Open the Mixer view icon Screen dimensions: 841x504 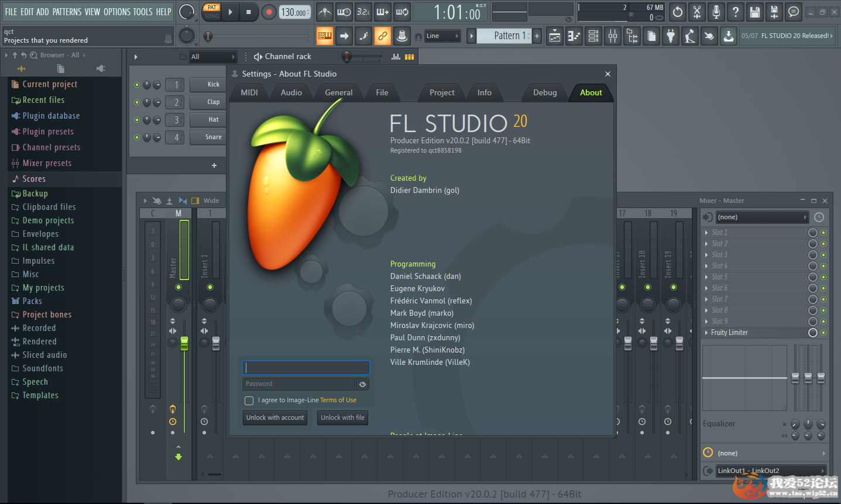point(613,36)
